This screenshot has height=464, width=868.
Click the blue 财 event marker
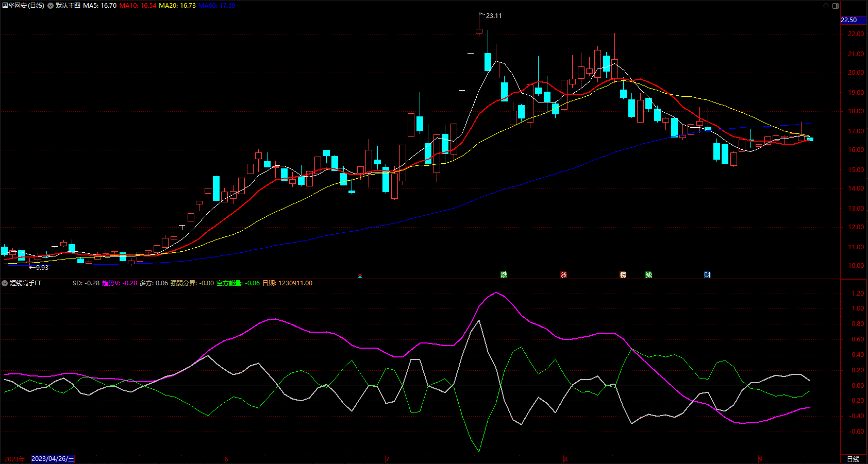pyautogui.click(x=707, y=274)
